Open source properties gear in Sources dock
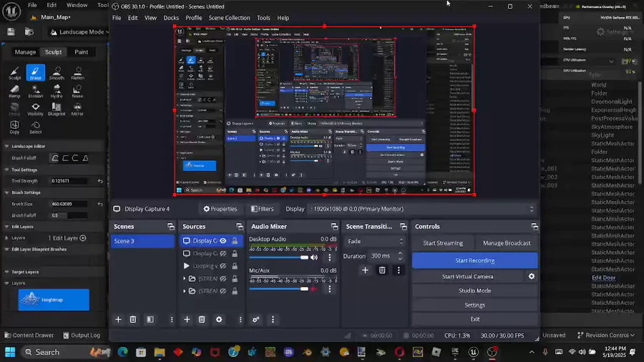 point(219,319)
